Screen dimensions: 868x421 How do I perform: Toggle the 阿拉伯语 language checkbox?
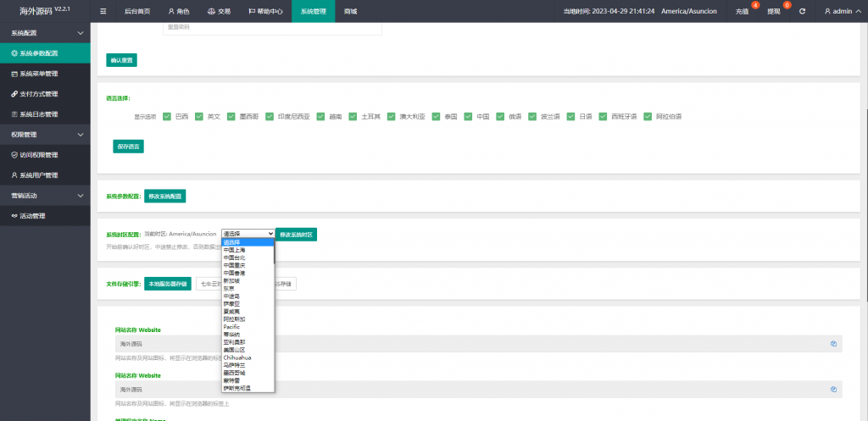tap(648, 116)
